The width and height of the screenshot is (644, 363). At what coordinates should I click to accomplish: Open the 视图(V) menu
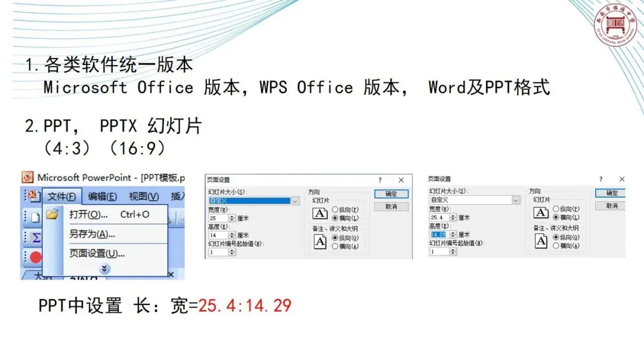144,196
